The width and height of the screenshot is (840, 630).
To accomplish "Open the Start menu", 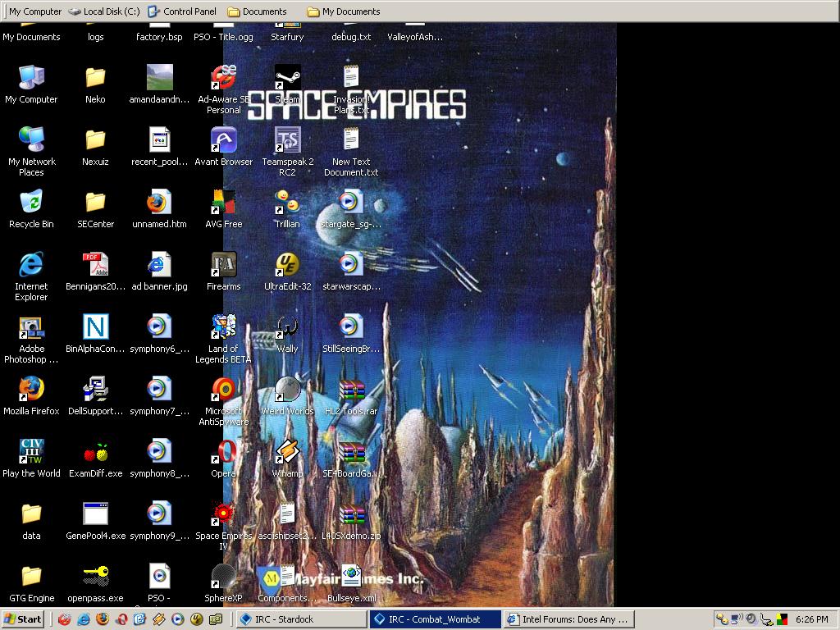I will pyautogui.click(x=23, y=619).
